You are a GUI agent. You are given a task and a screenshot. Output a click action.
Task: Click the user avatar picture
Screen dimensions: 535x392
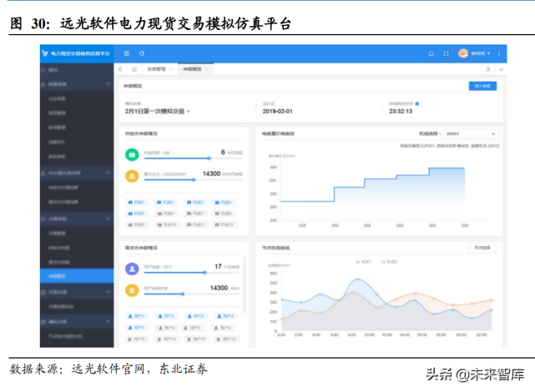tap(463, 53)
